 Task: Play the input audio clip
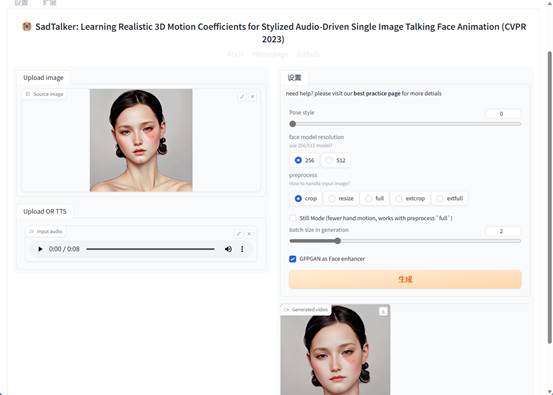(x=40, y=249)
